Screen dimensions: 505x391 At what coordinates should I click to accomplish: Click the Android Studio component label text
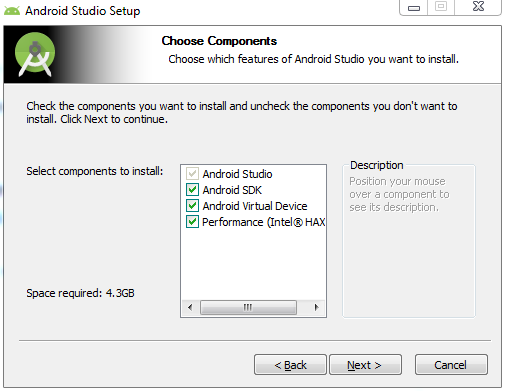(x=237, y=174)
